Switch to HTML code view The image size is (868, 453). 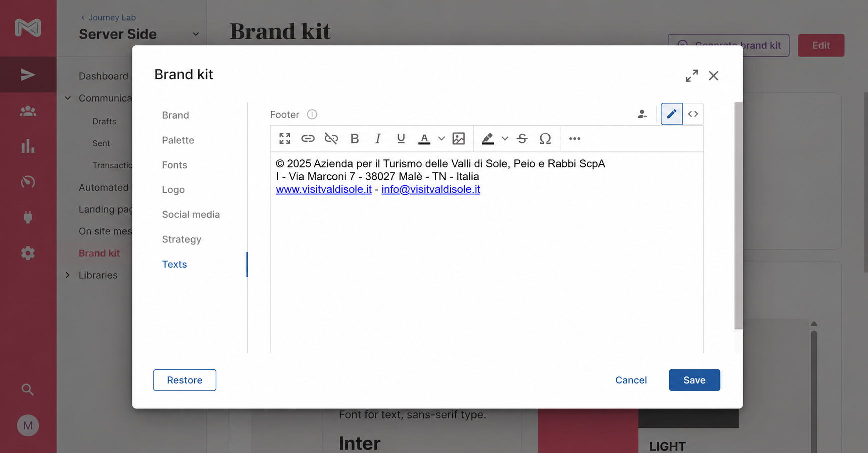(x=693, y=114)
